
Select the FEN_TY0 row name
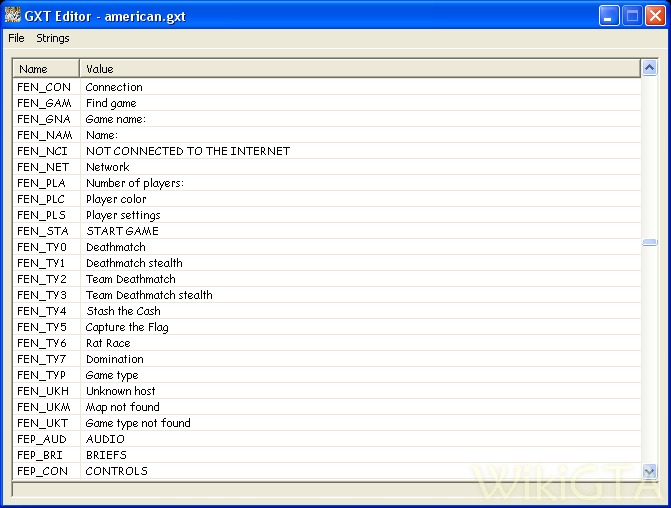(42, 247)
